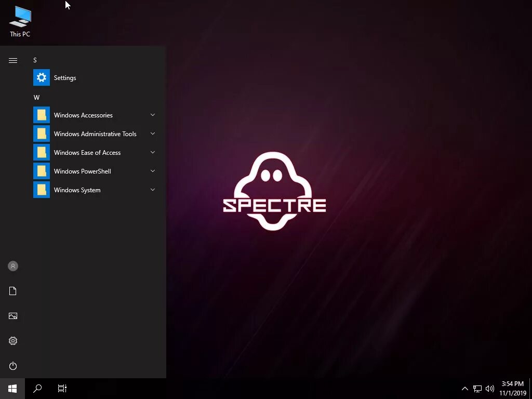
Task: Click the Windows Accessories folder icon
Action: (42, 115)
